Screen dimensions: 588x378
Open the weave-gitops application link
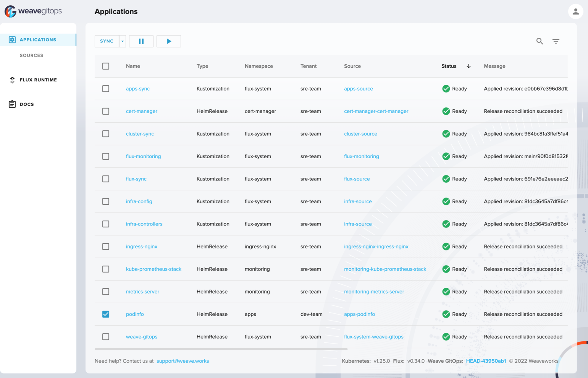point(142,337)
